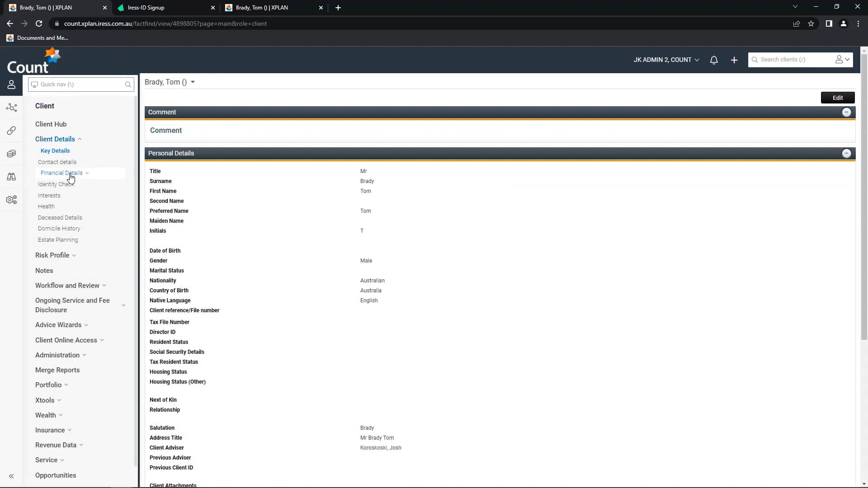Collapse the Comment section

(846, 112)
